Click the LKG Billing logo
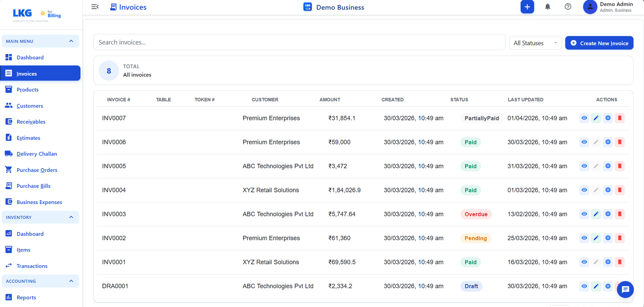644x307 pixels. point(37,14)
